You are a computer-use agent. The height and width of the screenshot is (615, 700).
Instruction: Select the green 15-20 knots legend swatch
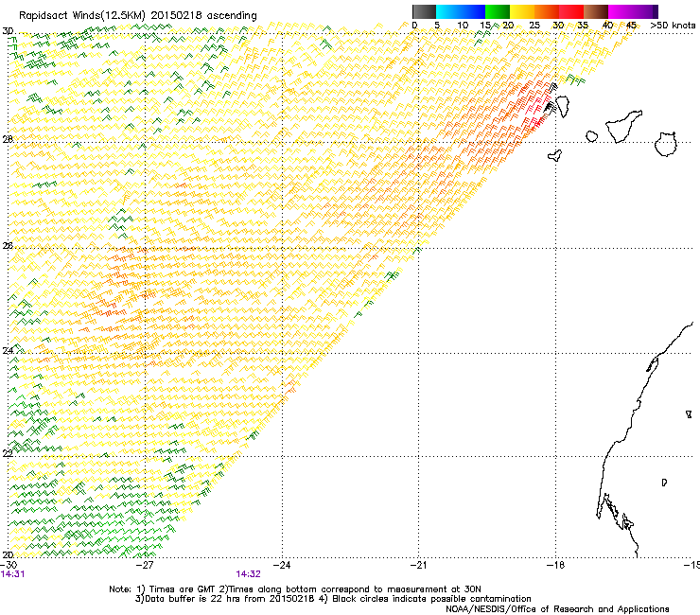click(x=498, y=11)
